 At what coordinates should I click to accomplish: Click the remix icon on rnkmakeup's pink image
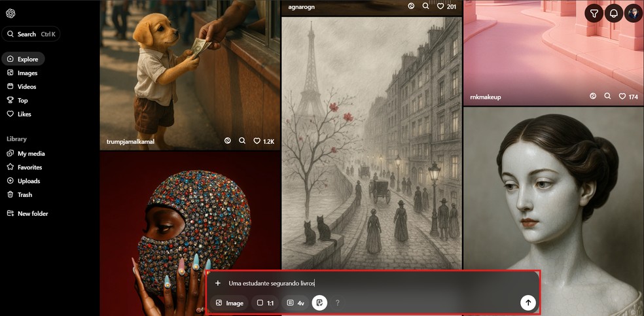click(593, 96)
